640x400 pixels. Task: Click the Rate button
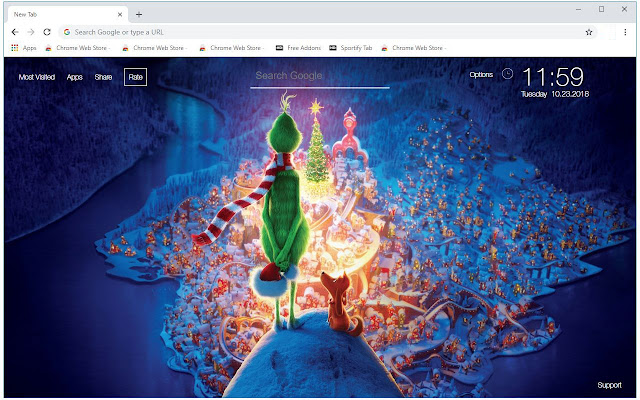[136, 77]
